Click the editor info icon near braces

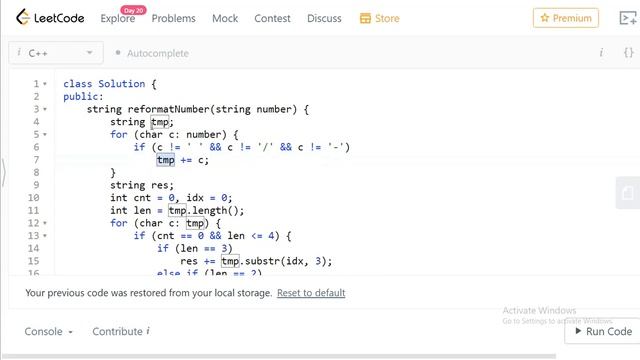tap(601, 53)
